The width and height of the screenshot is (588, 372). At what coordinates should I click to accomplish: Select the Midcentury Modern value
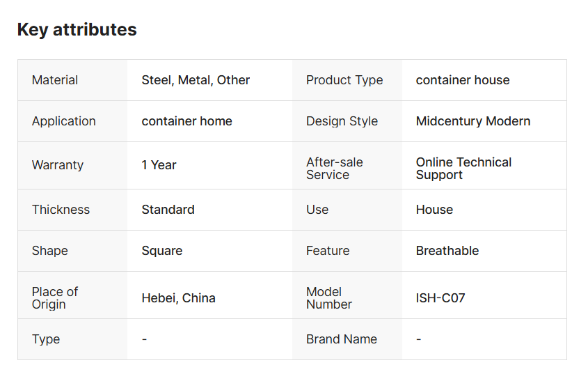(473, 121)
